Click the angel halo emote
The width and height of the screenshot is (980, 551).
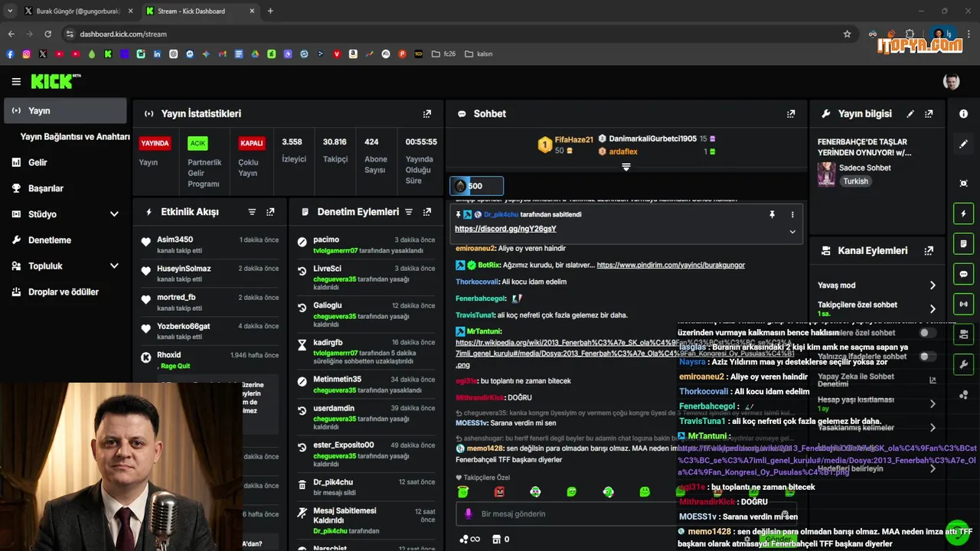tap(462, 491)
